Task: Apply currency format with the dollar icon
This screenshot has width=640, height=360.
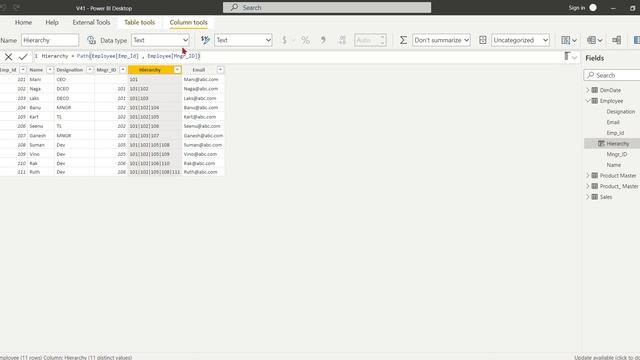Action: [284, 40]
